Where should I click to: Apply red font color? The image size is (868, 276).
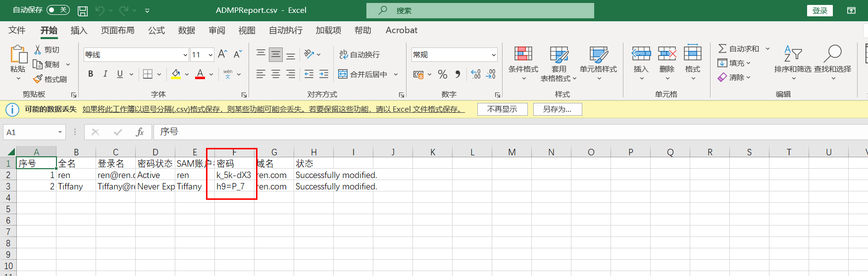(200, 74)
